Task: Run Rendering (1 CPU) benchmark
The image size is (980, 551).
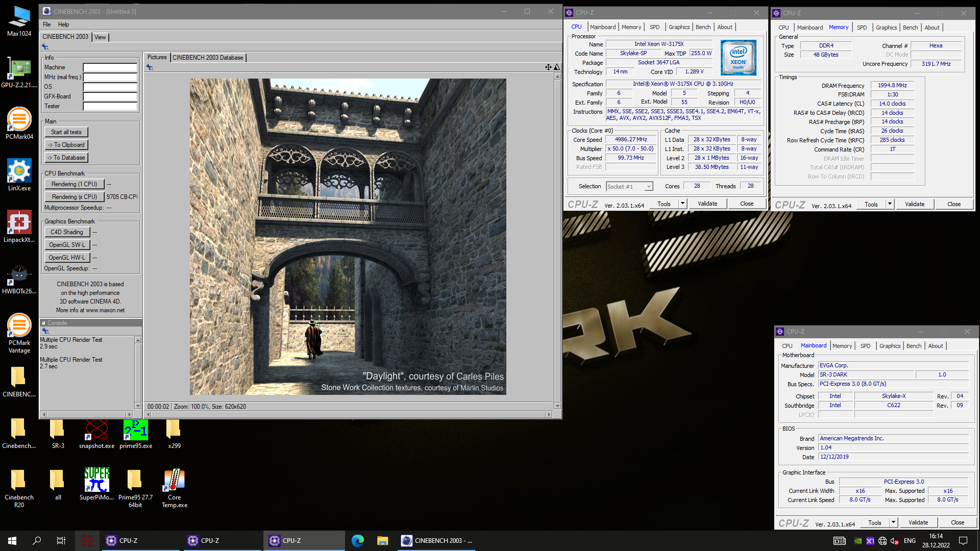Action: pyautogui.click(x=74, y=184)
